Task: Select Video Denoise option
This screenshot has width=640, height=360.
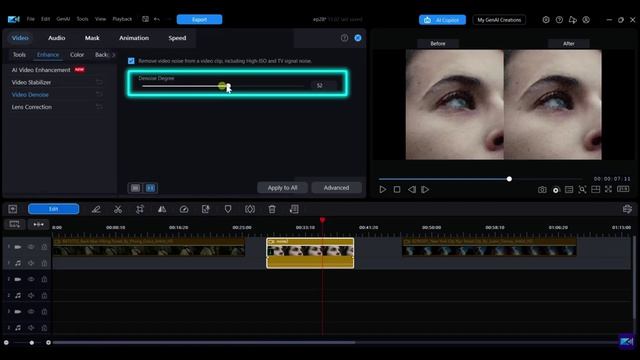Action: [30, 95]
